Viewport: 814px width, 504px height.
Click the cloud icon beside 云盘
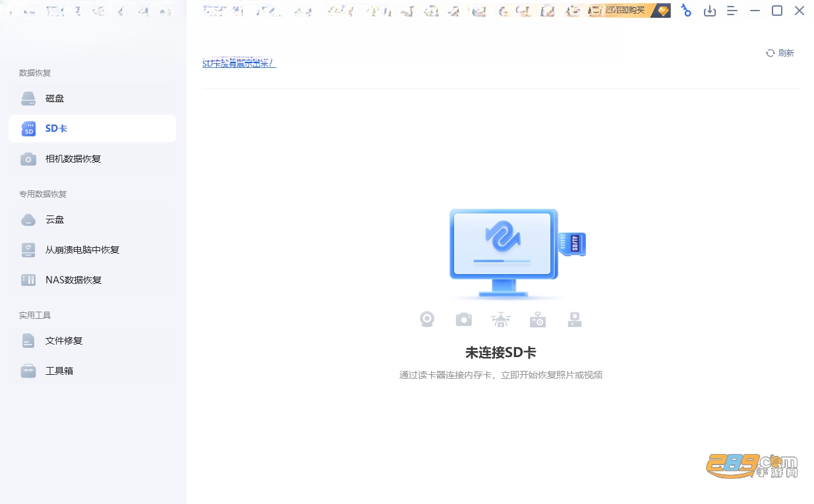click(x=28, y=219)
